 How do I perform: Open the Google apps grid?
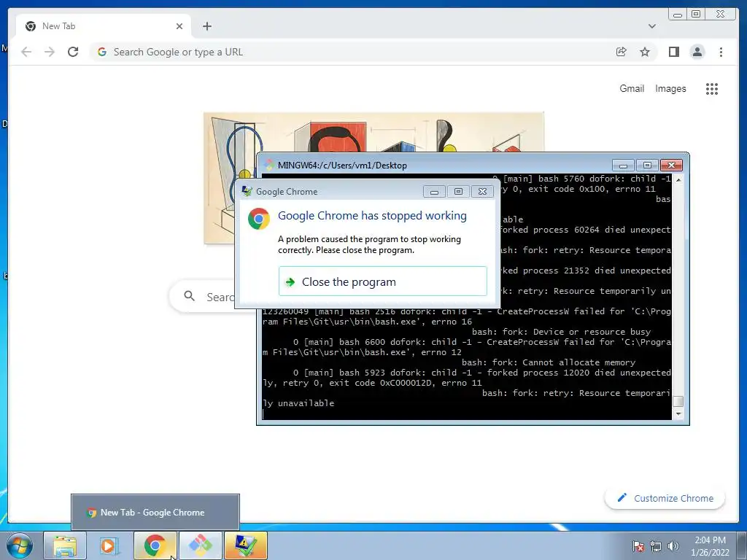(712, 88)
